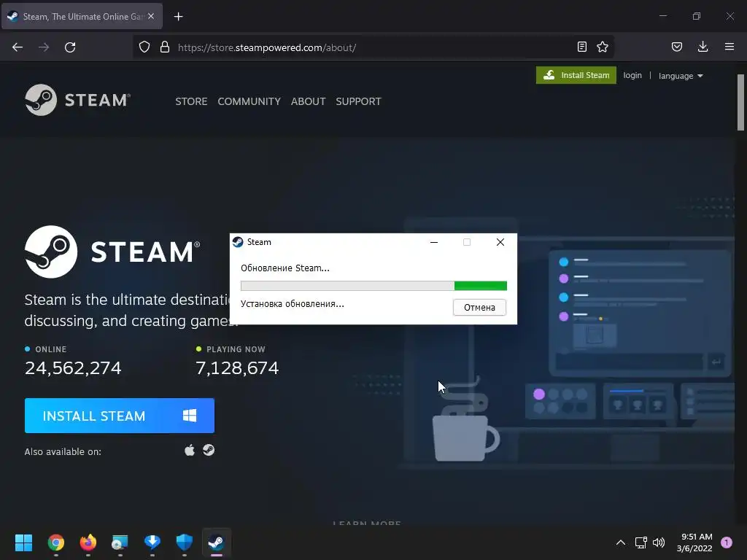Select the Apple macOS download icon

[x=190, y=450]
